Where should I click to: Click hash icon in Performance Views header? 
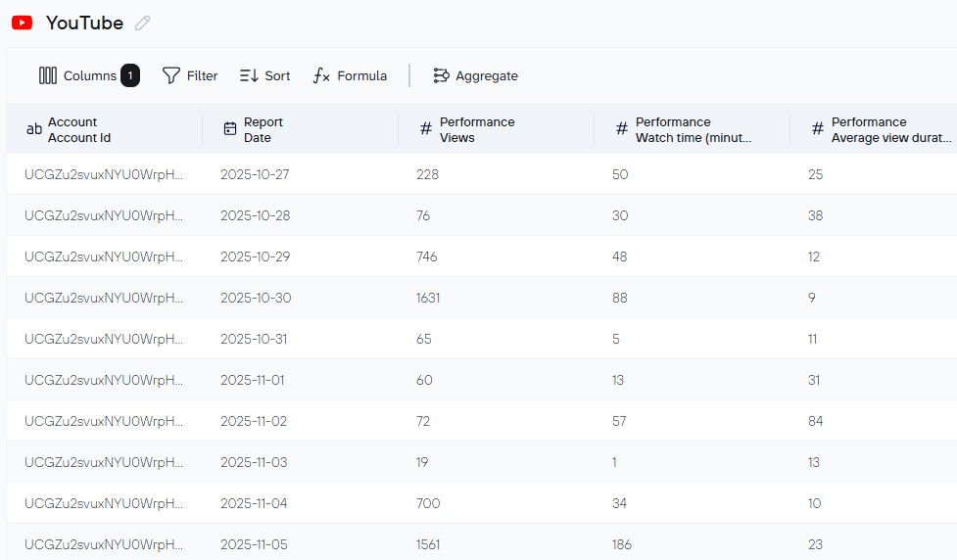(x=426, y=129)
